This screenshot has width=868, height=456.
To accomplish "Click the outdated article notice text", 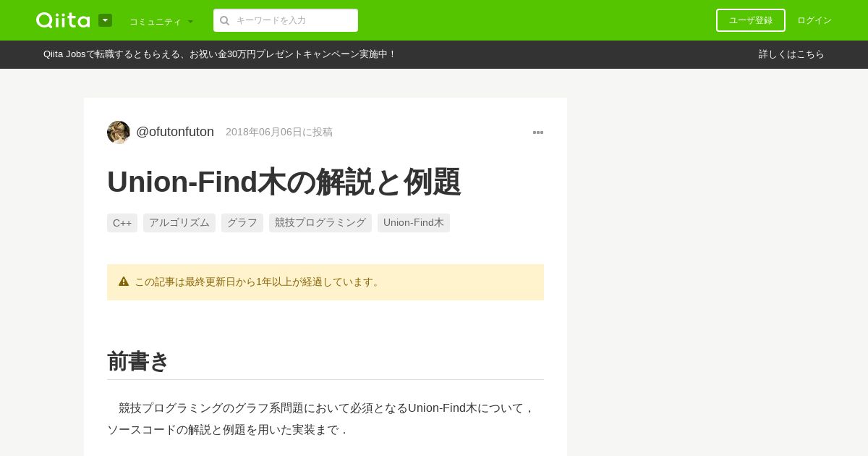I will (x=258, y=282).
